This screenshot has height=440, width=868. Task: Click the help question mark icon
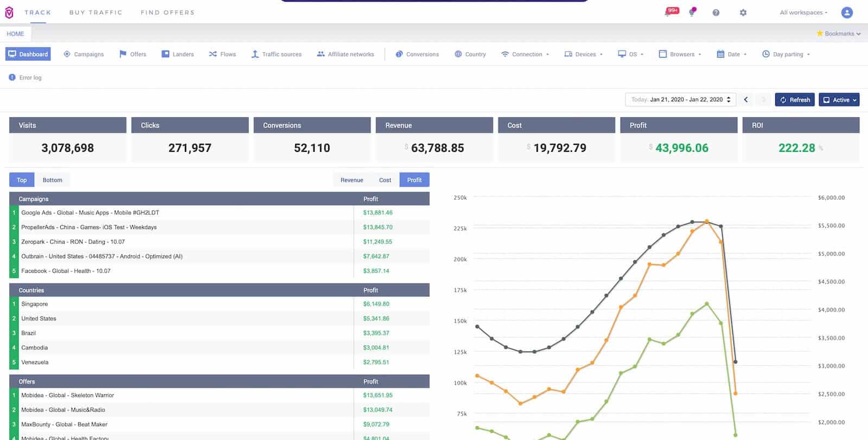(x=716, y=12)
